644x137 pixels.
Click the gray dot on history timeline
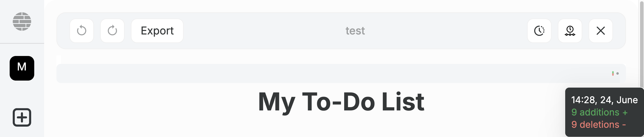[x=617, y=74]
